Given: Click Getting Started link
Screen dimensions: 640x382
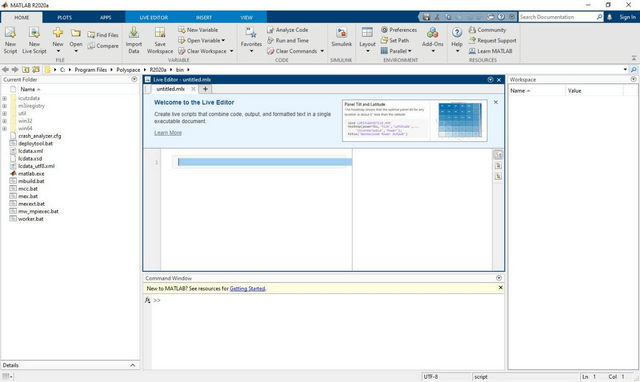Looking at the screenshot, I should pyautogui.click(x=247, y=289).
